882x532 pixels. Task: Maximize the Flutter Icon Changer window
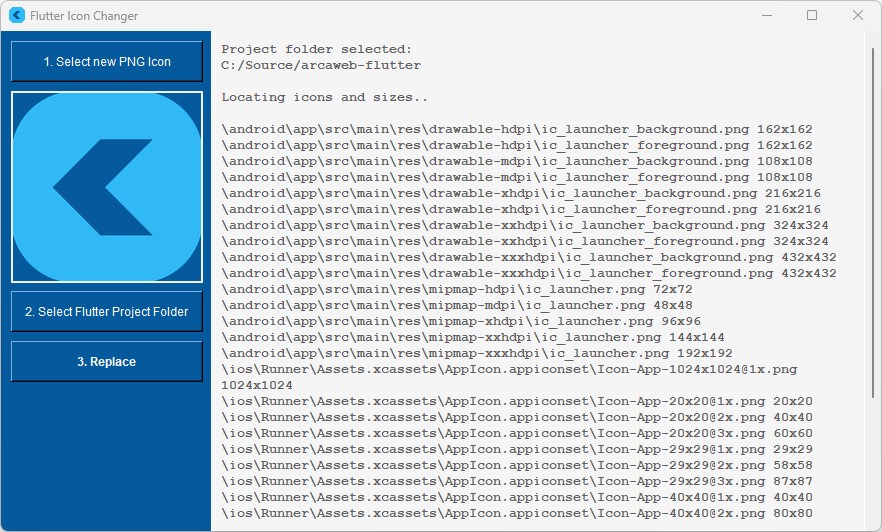pos(812,15)
